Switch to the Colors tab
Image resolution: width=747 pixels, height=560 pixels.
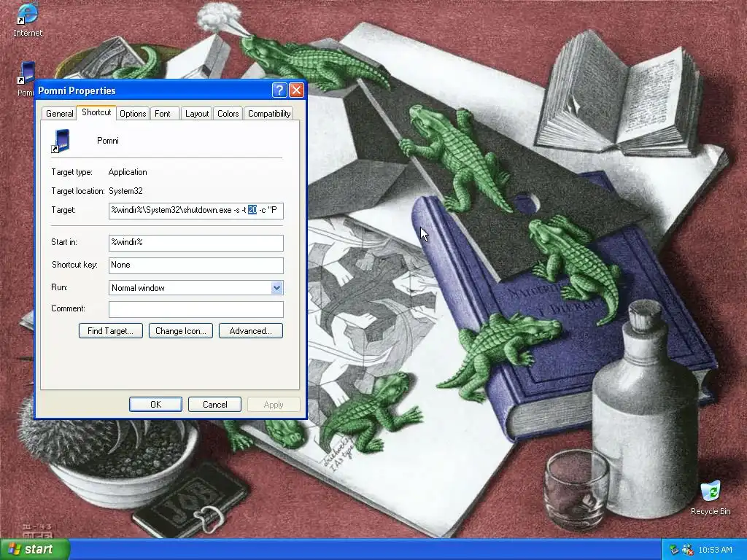coord(228,113)
